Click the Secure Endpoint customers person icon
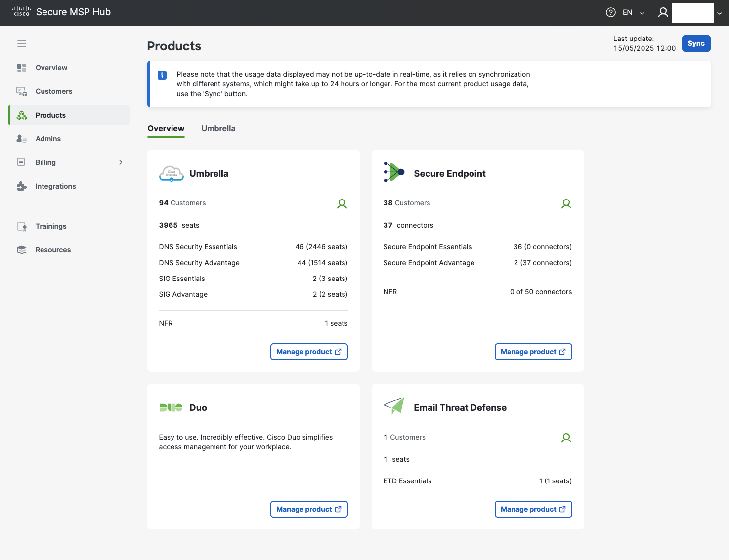The width and height of the screenshot is (729, 560). 566,203
